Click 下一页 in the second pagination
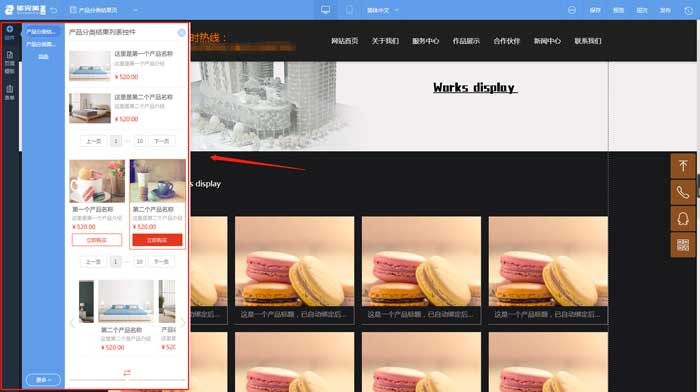The image size is (700, 392). click(161, 262)
